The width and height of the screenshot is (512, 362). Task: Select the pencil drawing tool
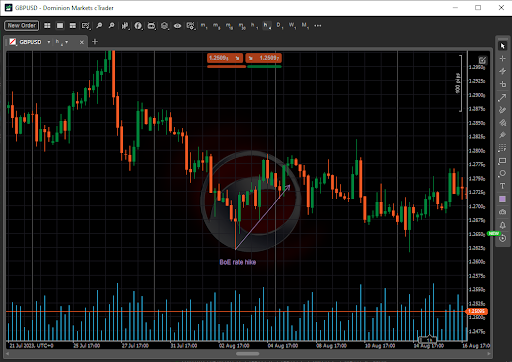503,110
